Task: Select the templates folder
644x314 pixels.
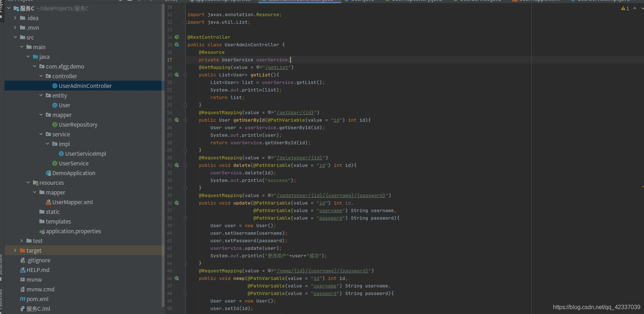Action: point(55,221)
